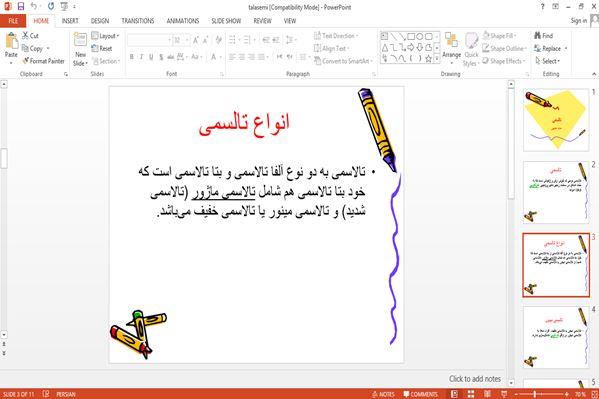Open the Text Direction dropdown

[x=336, y=36]
